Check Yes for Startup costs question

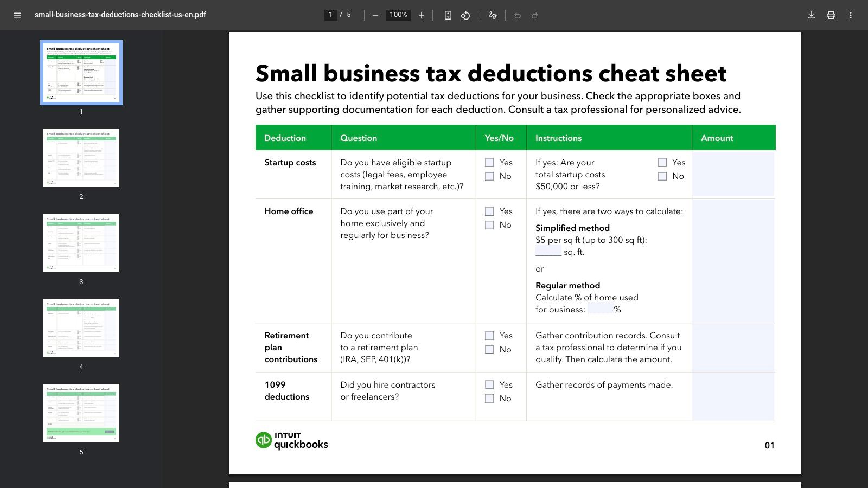click(x=489, y=163)
